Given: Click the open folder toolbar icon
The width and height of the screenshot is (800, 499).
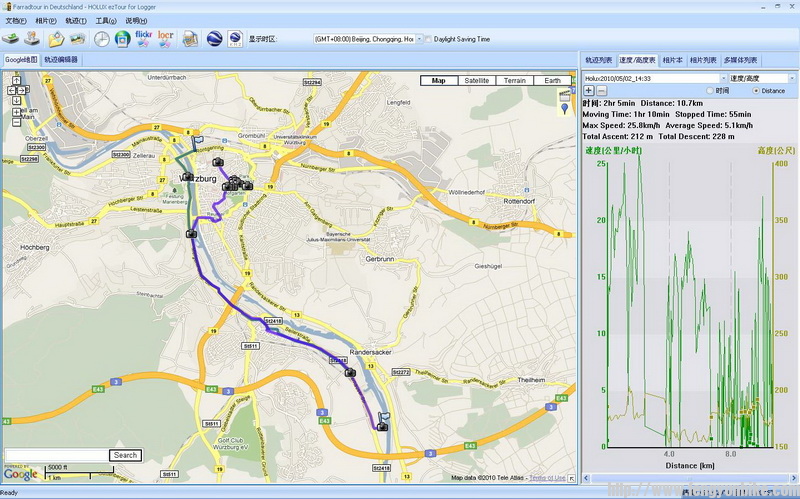Looking at the screenshot, I should point(56,39).
